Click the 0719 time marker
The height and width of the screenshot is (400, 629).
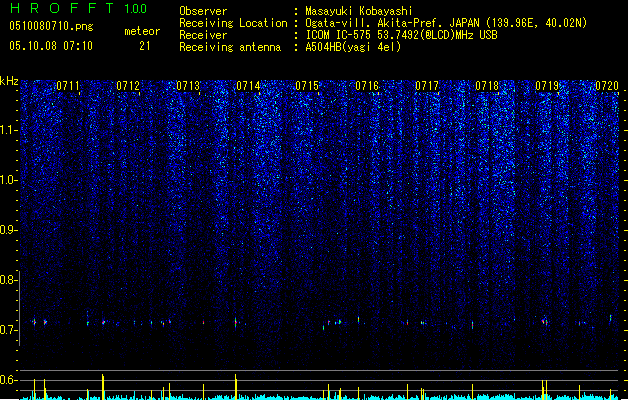547,86
